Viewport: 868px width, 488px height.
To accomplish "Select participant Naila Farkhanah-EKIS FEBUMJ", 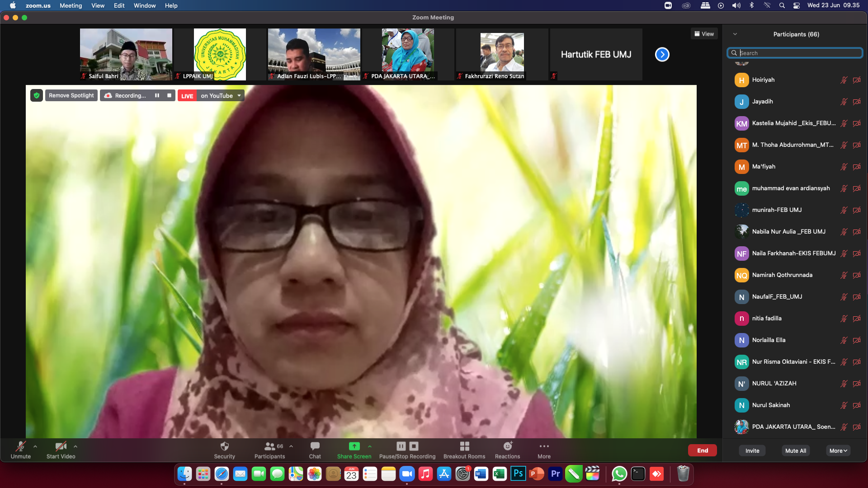I will (795, 253).
